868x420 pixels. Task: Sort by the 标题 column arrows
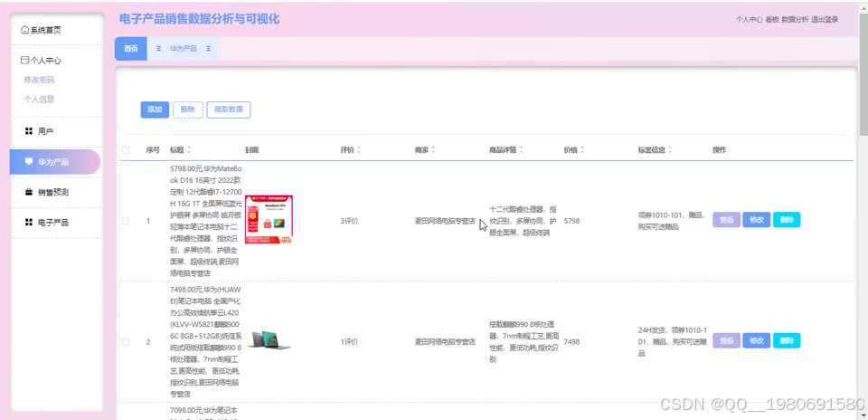click(189, 149)
